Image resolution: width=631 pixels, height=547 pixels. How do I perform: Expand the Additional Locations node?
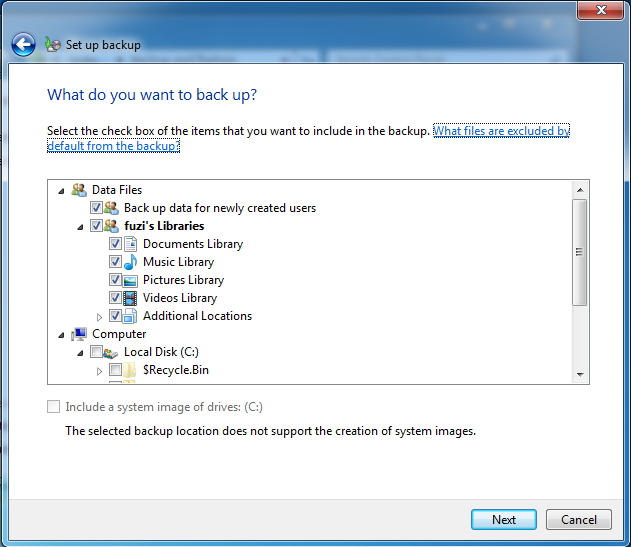[99, 317]
